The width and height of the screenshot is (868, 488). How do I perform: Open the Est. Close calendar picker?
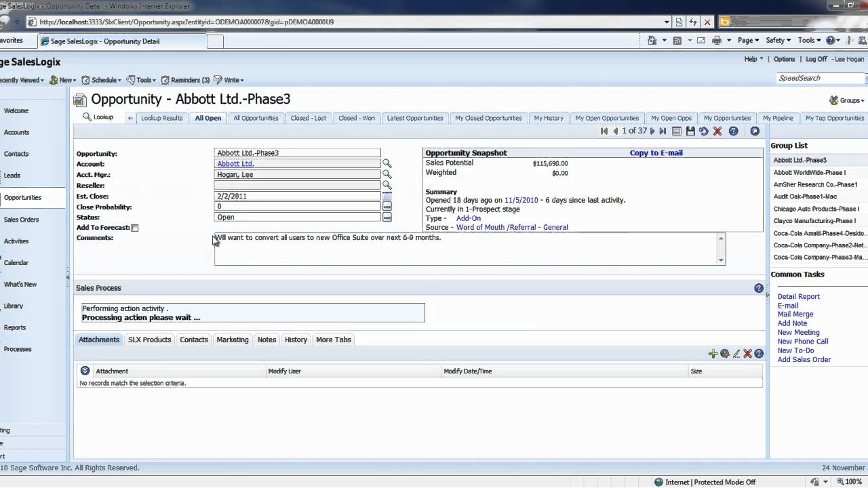tap(387, 196)
